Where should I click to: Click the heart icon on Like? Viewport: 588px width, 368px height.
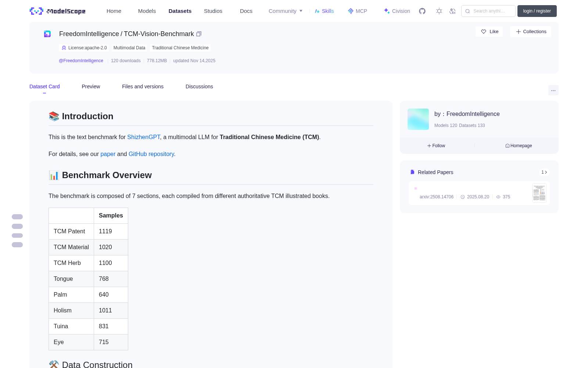point(484,32)
